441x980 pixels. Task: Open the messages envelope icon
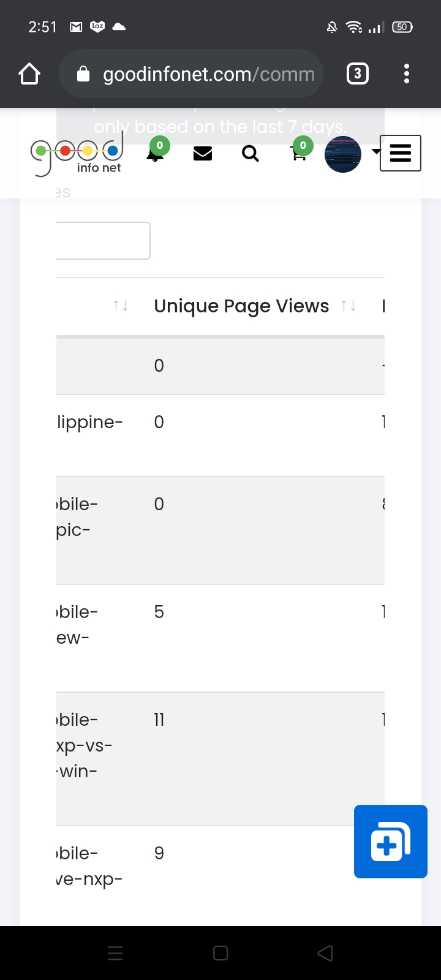pyautogui.click(x=203, y=153)
